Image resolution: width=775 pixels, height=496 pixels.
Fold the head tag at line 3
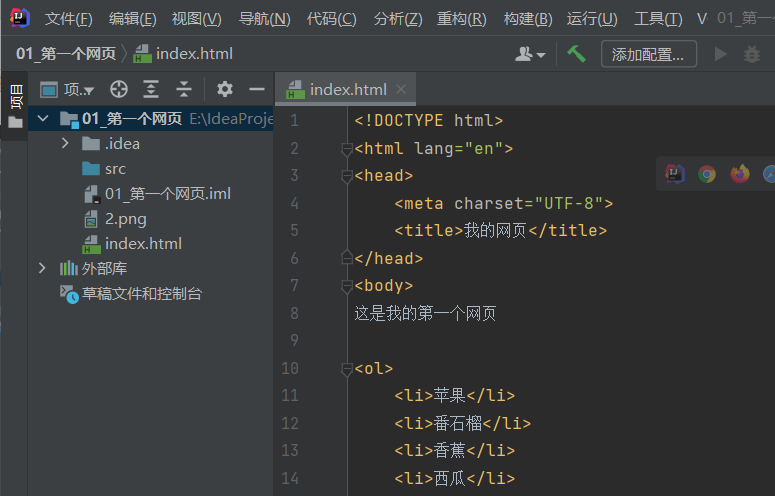347,176
